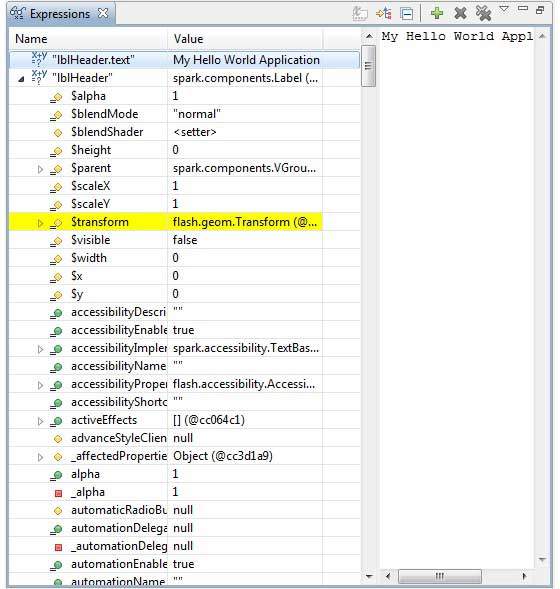Maximize the Expressions view
The width and height of the screenshot is (560, 589).
point(540,10)
